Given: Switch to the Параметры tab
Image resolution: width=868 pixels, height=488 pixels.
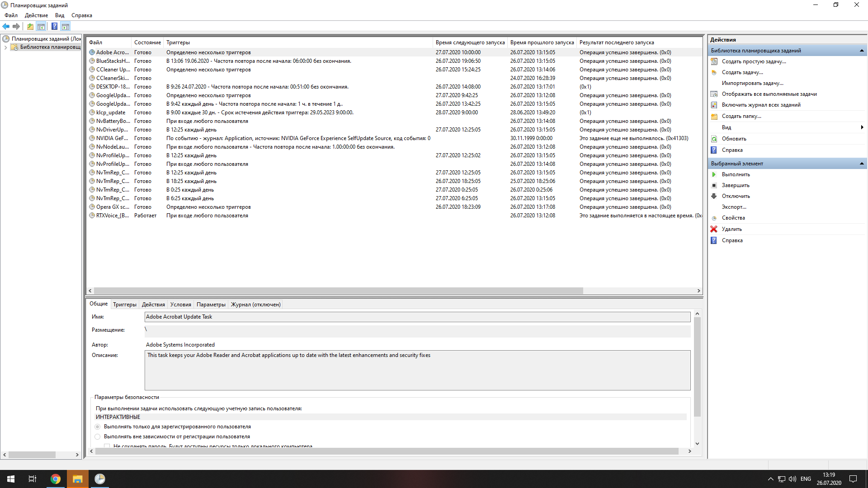Looking at the screenshot, I should tap(211, 305).
